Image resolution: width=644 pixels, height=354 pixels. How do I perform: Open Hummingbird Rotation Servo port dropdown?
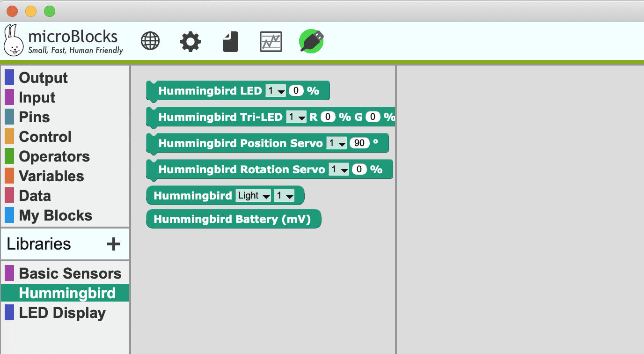point(339,170)
